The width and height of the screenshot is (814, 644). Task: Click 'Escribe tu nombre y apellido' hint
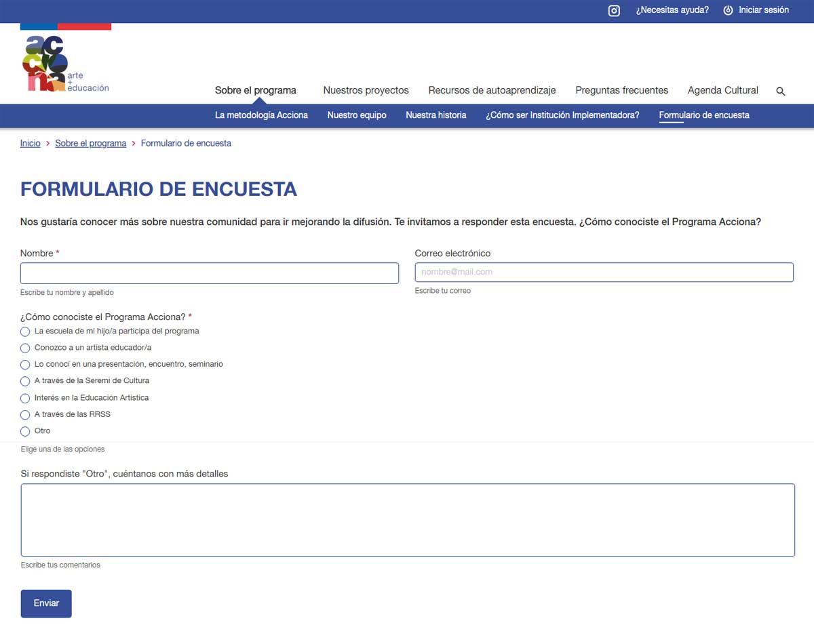67,293
